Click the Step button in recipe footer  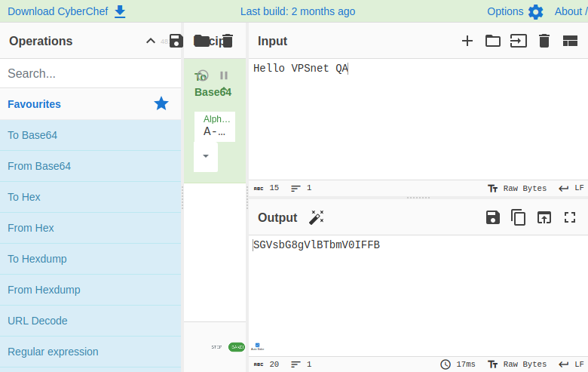pos(216,347)
